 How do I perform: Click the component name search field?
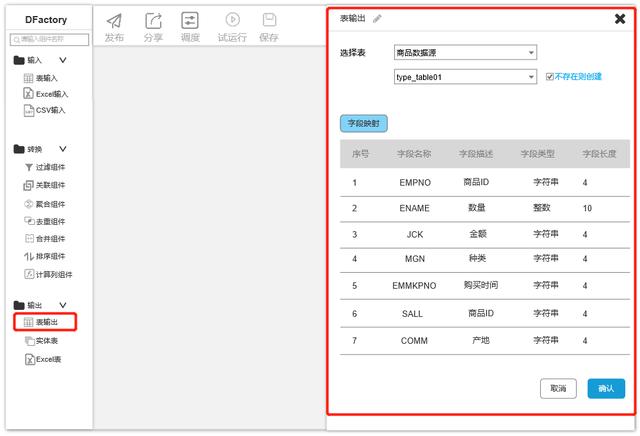(x=49, y=39)
